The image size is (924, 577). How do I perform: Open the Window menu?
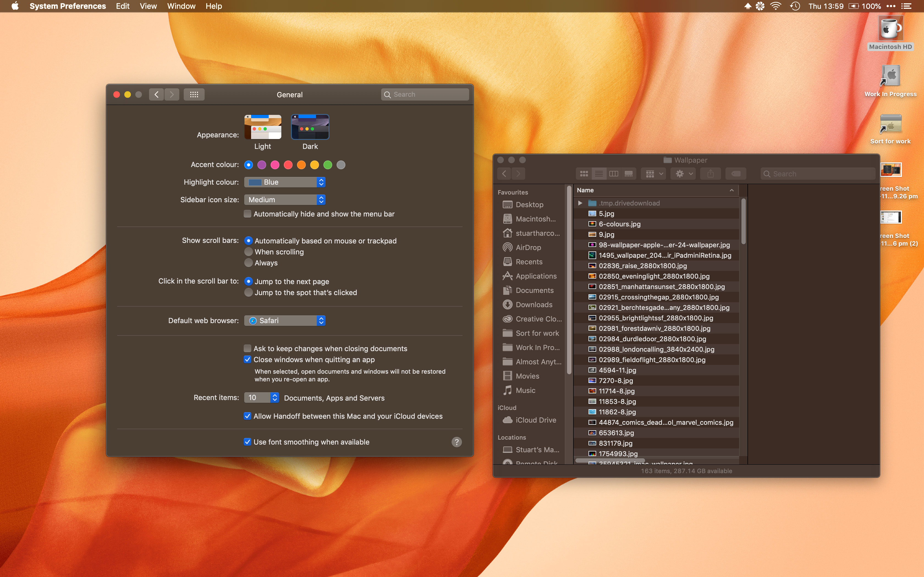(x=181, y=6)
